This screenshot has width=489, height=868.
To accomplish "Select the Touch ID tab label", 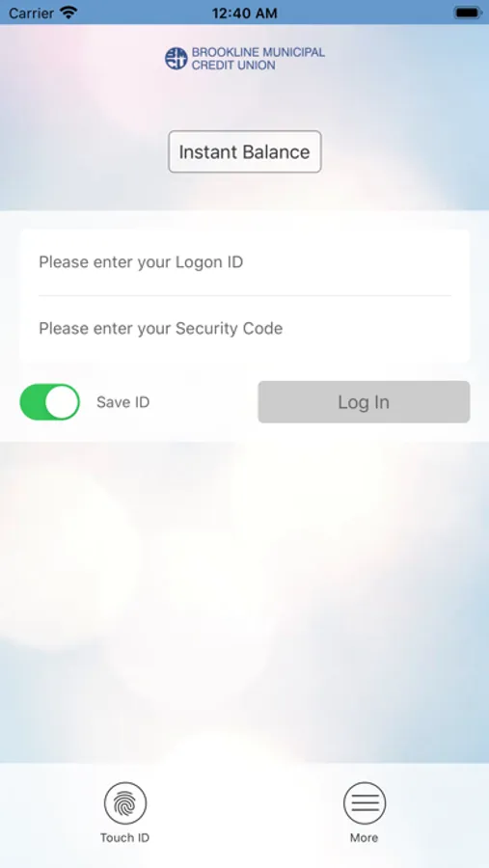I will 125,837.
